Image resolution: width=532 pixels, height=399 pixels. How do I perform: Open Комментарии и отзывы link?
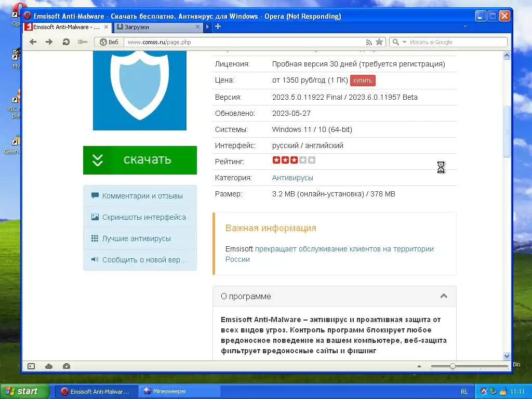[x=140, y=196]
